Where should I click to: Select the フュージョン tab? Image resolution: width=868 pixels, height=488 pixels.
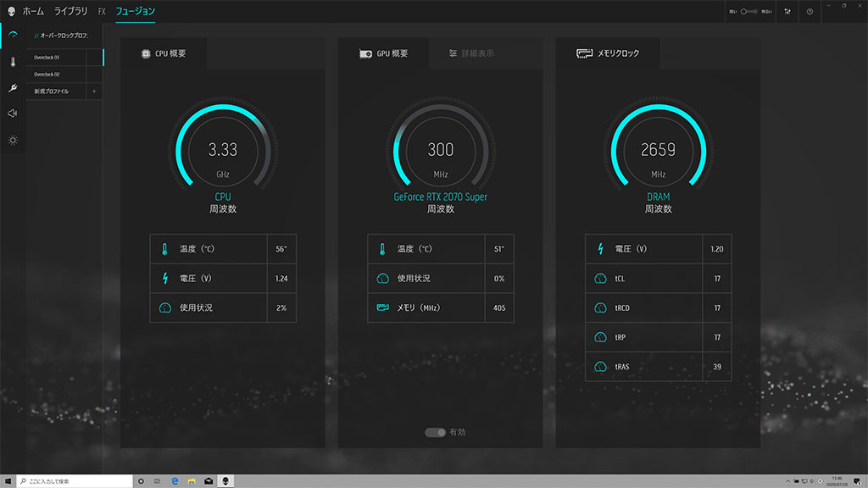click(x=135, y=11)
